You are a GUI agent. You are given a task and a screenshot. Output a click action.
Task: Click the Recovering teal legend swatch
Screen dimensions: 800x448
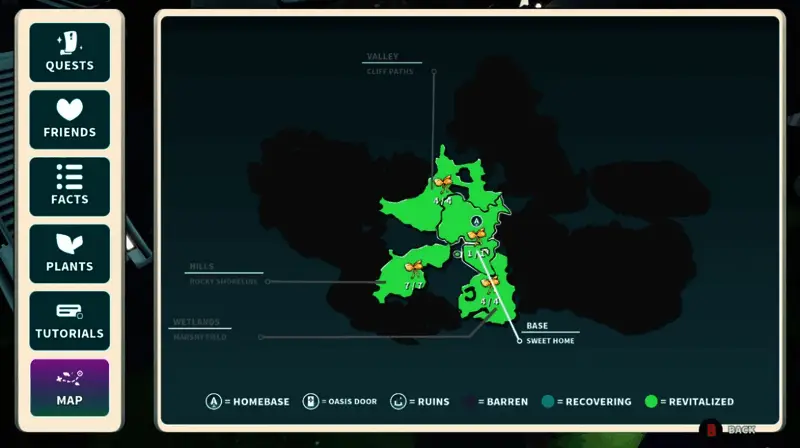548,402
